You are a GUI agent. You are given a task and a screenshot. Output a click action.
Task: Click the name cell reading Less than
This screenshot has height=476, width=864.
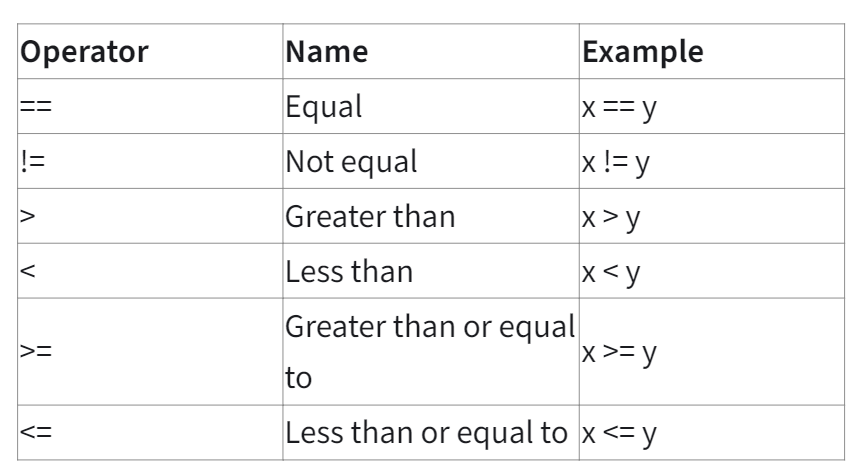pos(349,270)
